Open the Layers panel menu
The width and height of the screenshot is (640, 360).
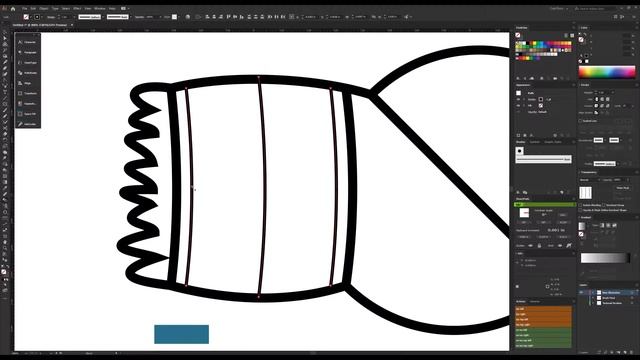[x=636, y=285]
